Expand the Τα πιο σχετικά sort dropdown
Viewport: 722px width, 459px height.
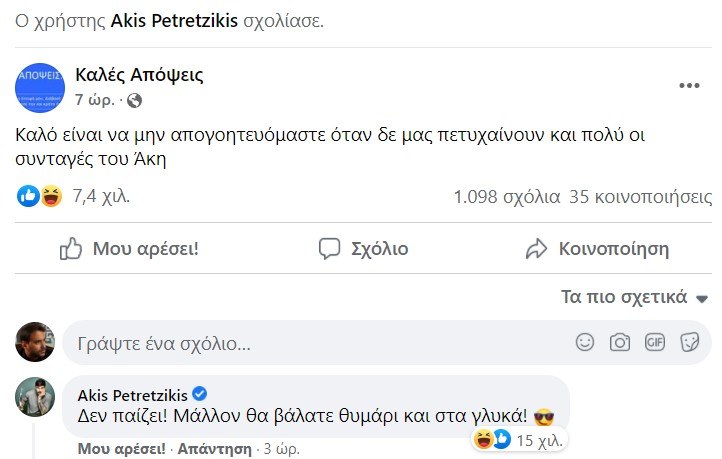tap(635, 297)
